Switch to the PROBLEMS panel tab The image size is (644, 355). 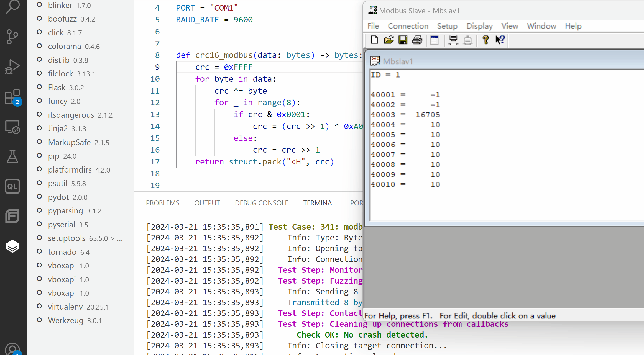(162, 203)
